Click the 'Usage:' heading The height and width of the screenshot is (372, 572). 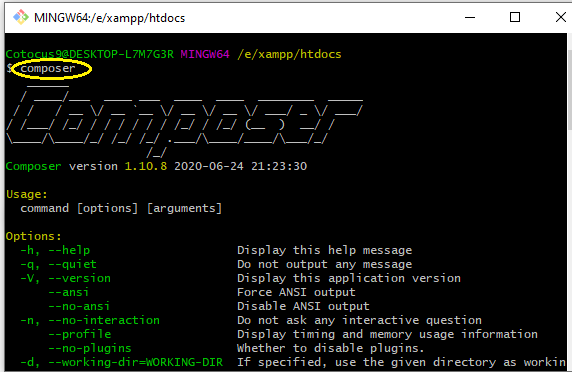click(x=27, y=194)
